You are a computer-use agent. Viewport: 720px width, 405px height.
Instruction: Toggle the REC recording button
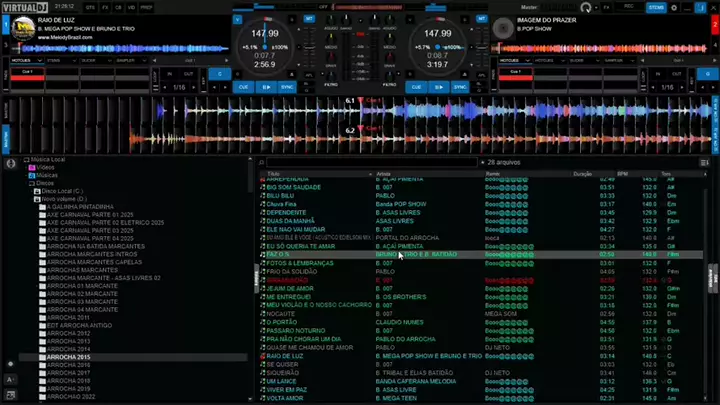(629, 7)
